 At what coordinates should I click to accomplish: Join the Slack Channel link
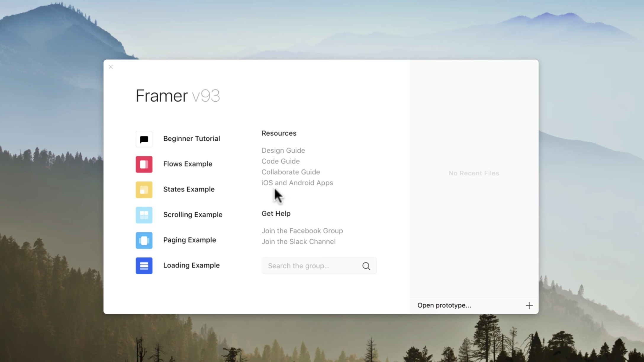[x=298, y=242]
